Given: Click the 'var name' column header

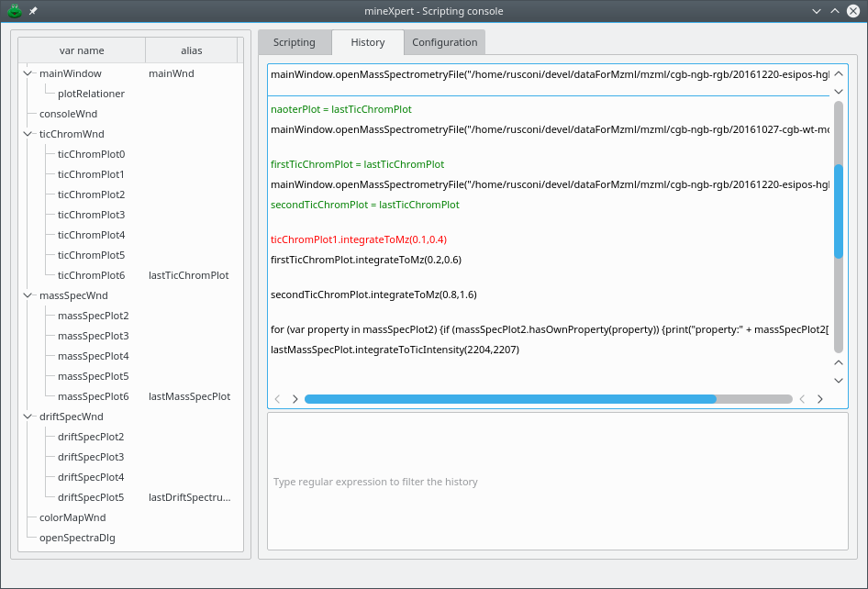Looking at the screenshot, I should click(x=82, y=50).
